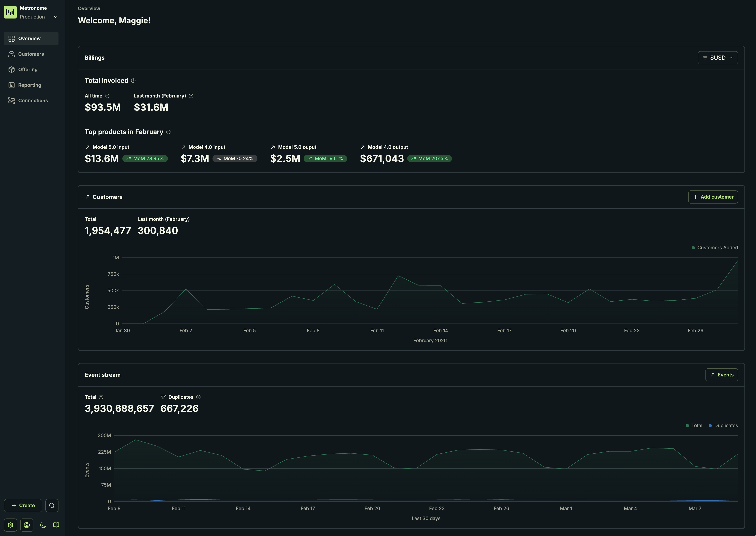Toggle the Total legend series in Event stream
This screenshot has height=536, width=756.
(x=694, y=426)
